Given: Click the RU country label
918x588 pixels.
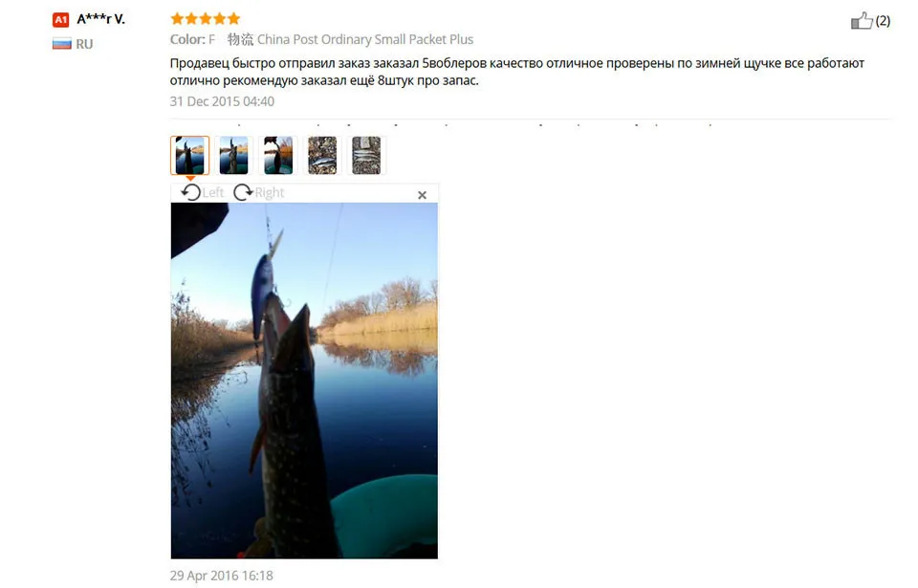Looking at the screenshot, I should 84,44.
